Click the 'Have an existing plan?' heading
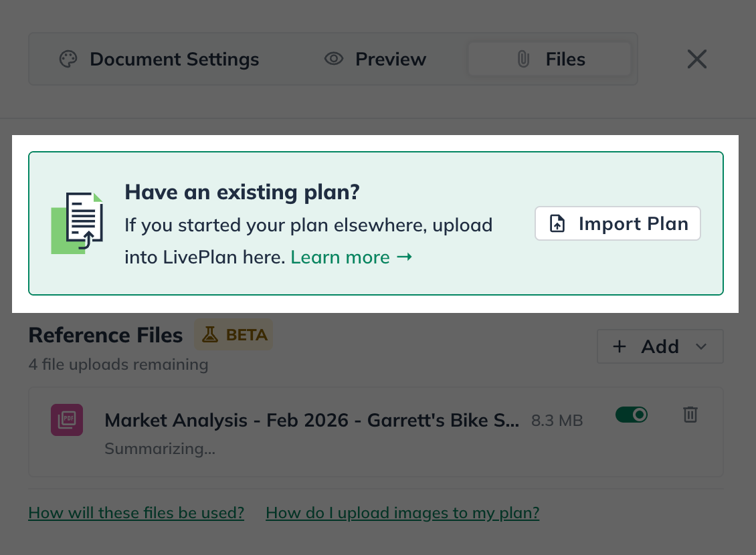The height and width of the screenshot is (555, 756). coord(242,192)
